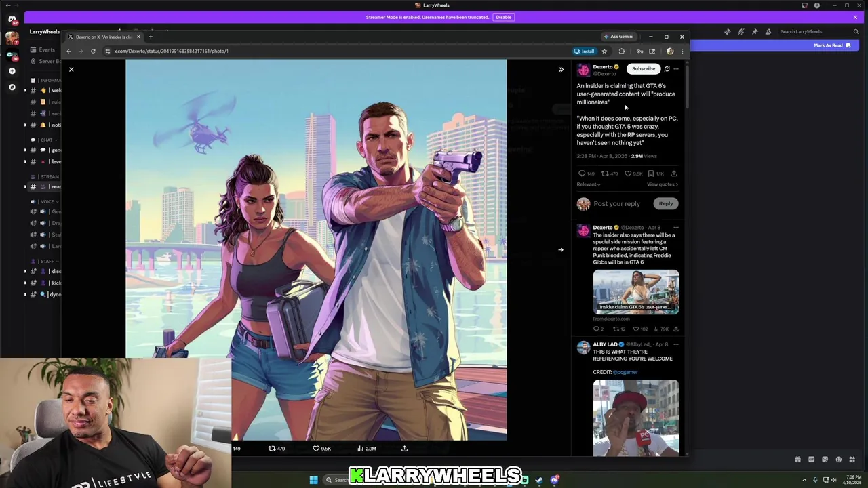Close the photo viewer with the X icon
The height and width of the screenshot is (488, 868).
71,70
